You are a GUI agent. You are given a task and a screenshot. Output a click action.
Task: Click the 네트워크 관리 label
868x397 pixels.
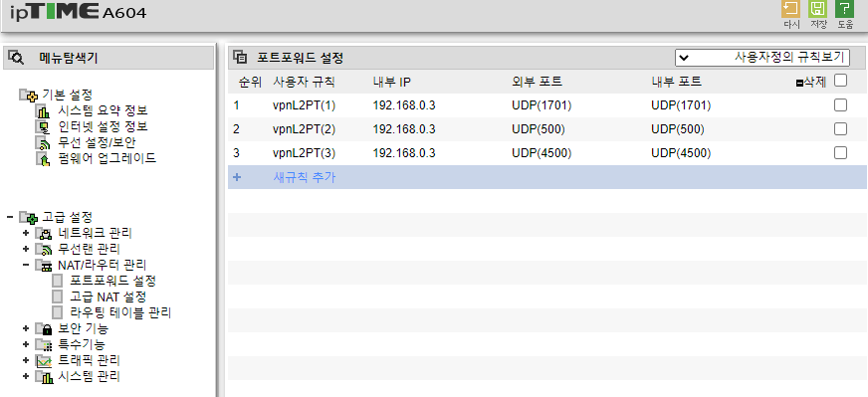point(95,233)
